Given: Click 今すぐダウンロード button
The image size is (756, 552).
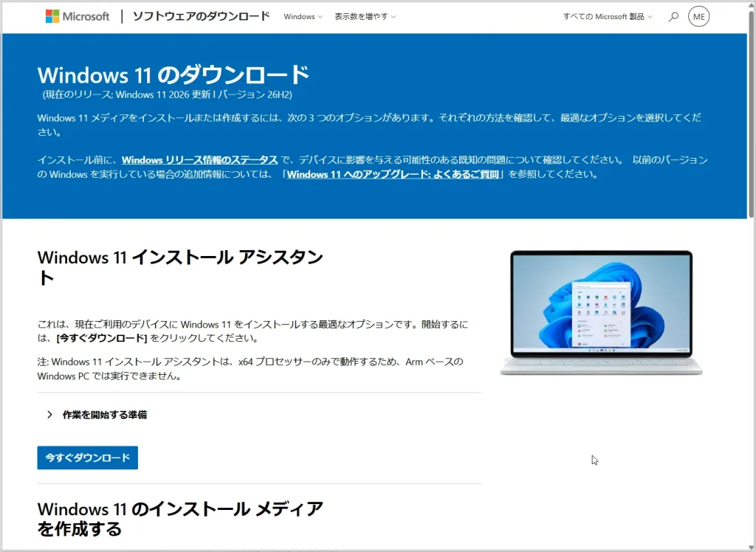Looking at the screenshot, I should pos(87,458).
